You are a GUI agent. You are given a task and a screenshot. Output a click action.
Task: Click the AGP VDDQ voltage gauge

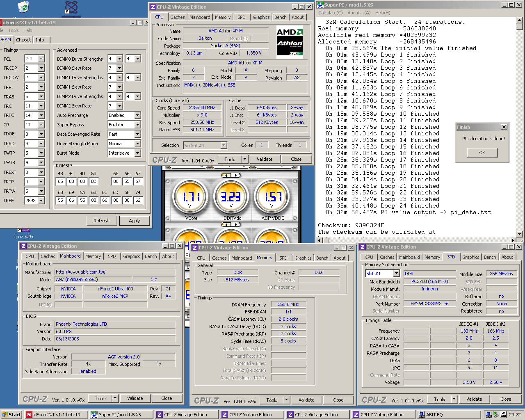tap(272, 197)
